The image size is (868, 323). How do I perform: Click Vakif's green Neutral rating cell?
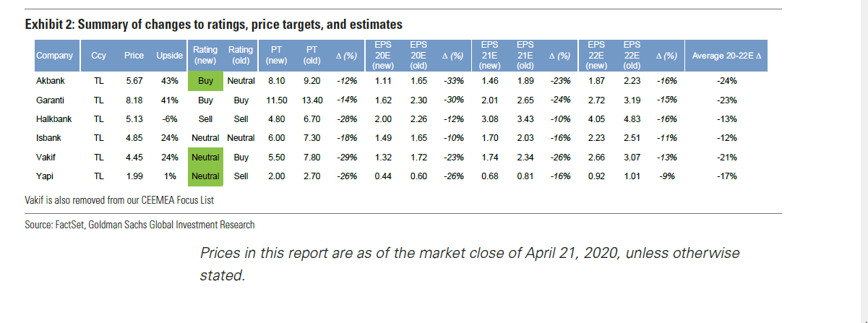[x=205, y=157]
